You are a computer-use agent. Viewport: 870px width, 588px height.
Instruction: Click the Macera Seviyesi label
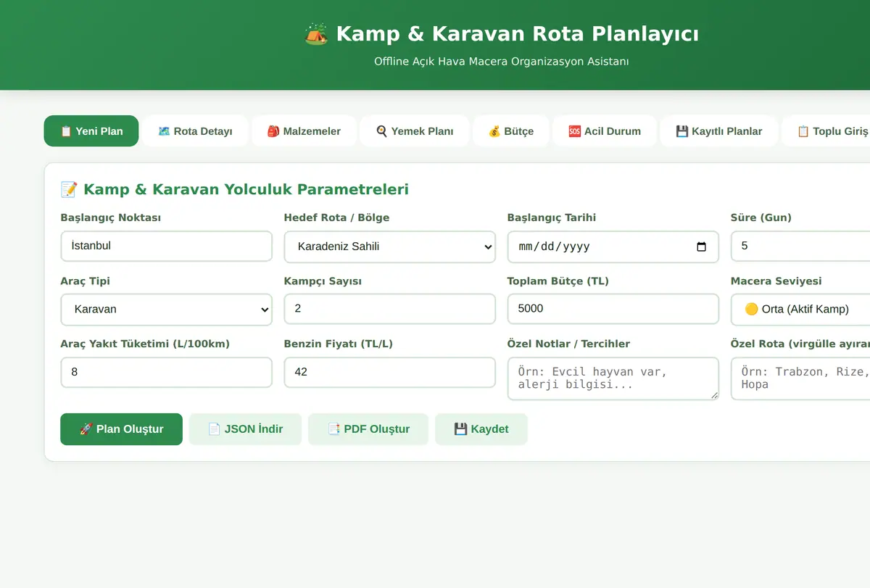click(x=776, y=281)
